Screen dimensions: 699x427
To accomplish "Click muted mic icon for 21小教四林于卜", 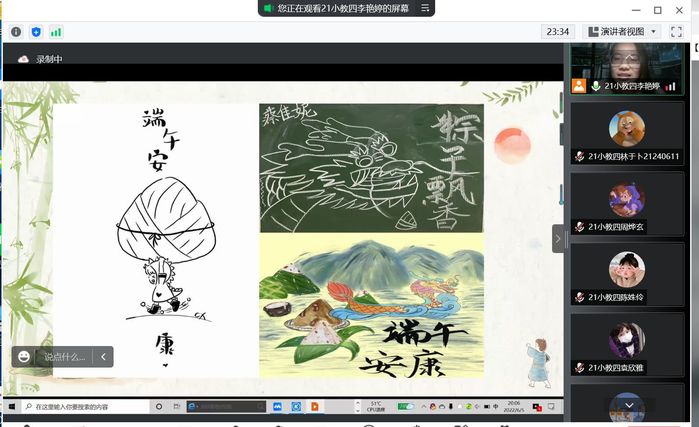I will coord(579,156).
